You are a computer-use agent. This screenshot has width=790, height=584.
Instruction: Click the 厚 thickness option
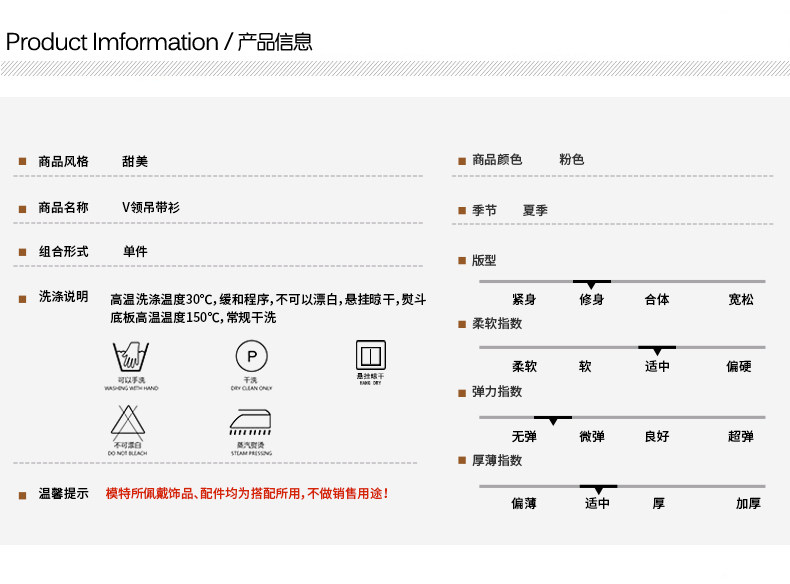(x=659, y=503)
